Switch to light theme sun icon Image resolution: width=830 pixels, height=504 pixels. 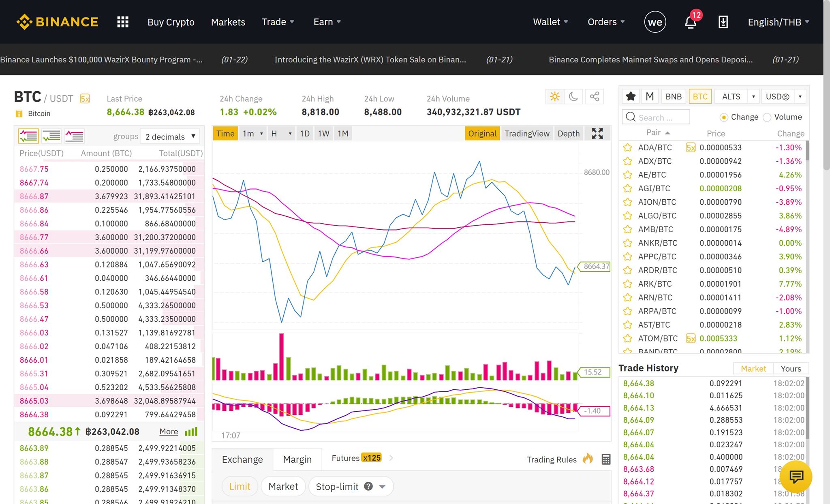click(x=555, y=96)
